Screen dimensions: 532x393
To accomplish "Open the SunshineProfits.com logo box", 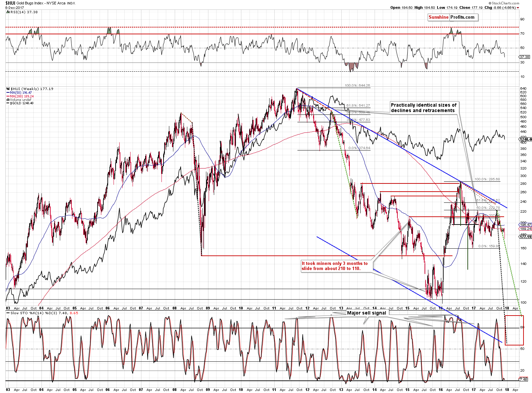I will coord(453,17).
